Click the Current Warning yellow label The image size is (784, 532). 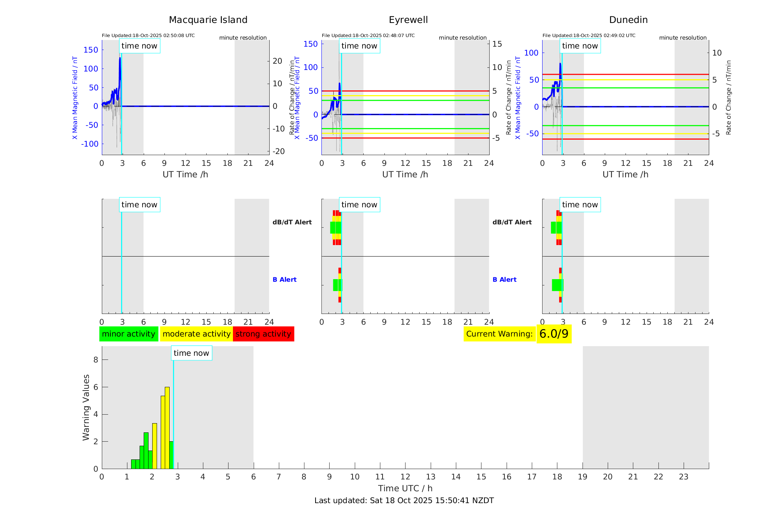[499, 334]
